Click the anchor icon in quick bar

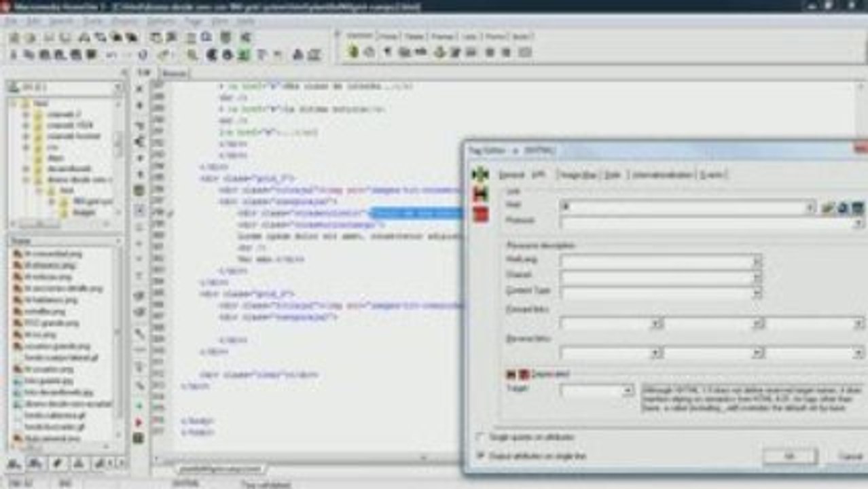click(x=439, y=52)
